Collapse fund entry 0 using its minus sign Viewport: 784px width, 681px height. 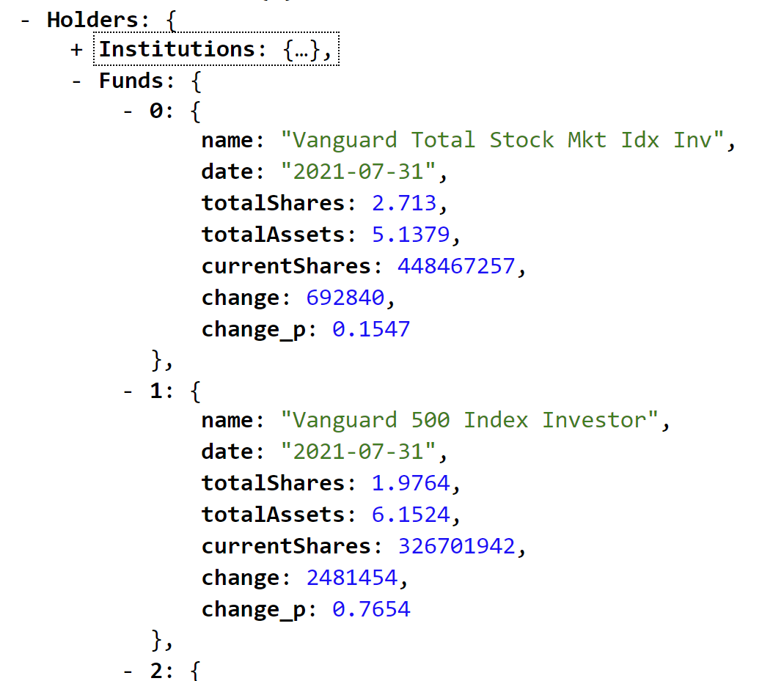point(128,111)
